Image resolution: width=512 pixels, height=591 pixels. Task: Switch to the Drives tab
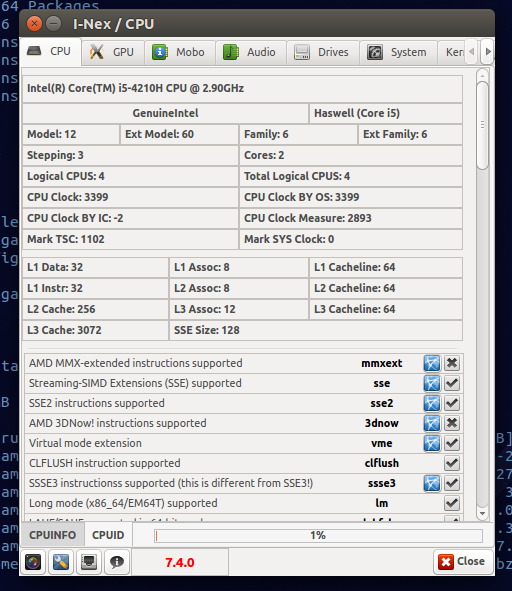point(322,52)
